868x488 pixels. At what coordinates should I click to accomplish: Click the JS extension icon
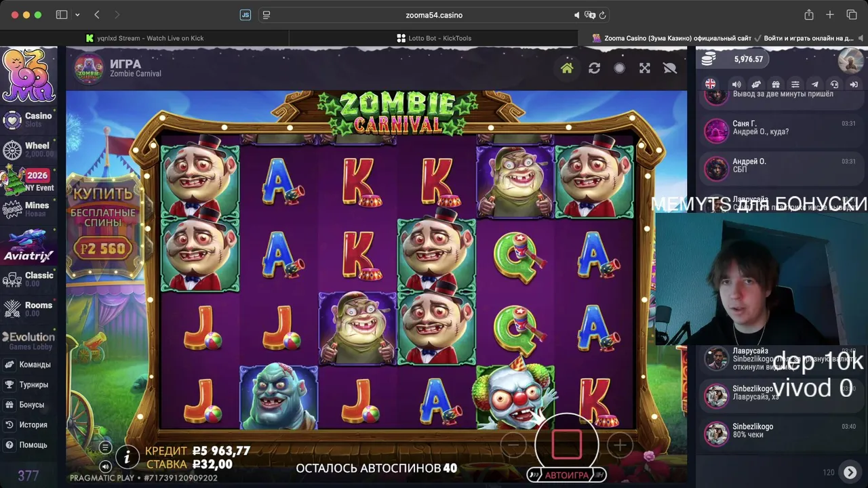(x=245, y=15)
